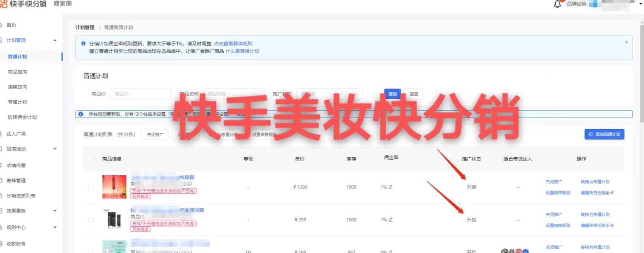Open the black mask product thumbnail
Image resolution: width=644 pixels, height=253 pixels.
(x=114, y=219)
